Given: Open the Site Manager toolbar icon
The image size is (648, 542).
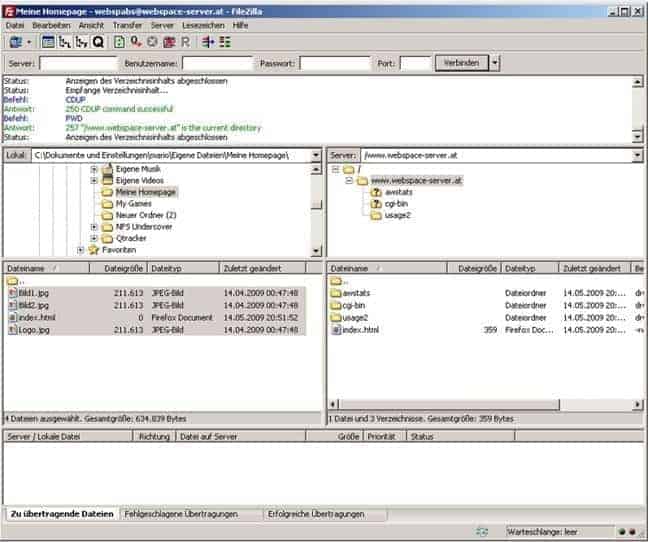Looking at the screenshot, I should (16, 42).
